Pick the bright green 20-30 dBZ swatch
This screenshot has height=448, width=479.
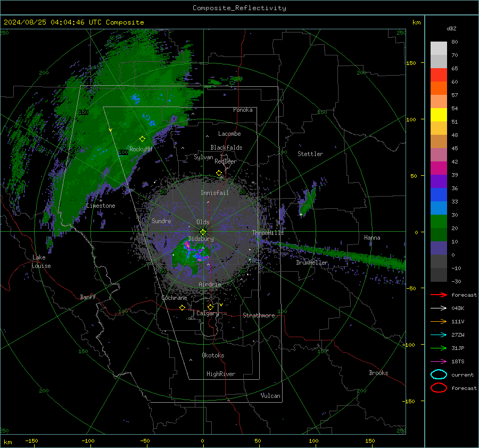click(439, 222)
